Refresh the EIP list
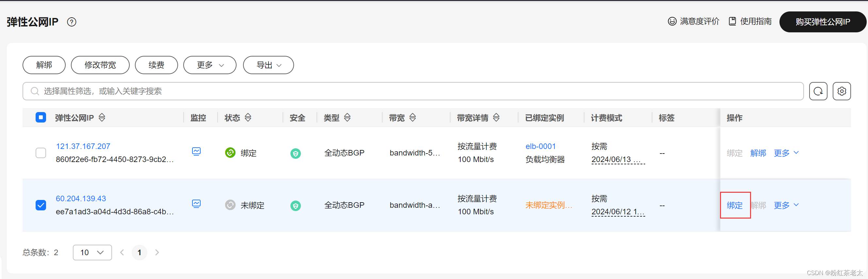Viewport: 868px width, 279px height. point(818,91)
